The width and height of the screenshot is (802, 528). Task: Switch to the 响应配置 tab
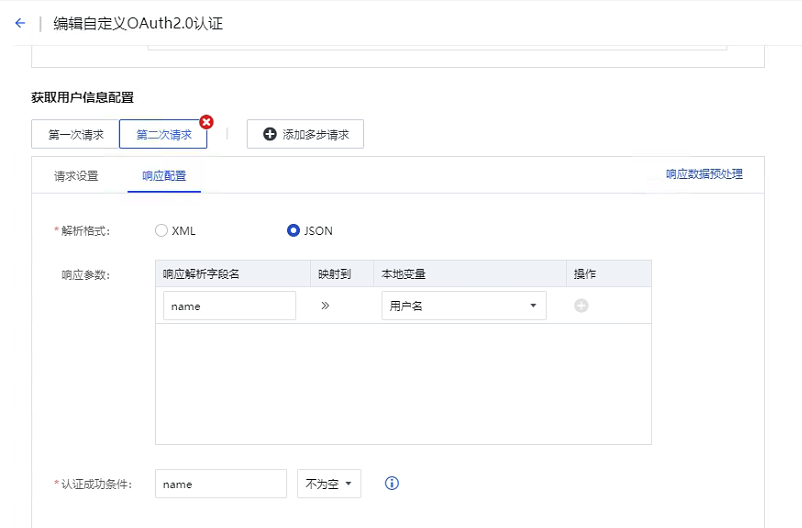(164, 176)
